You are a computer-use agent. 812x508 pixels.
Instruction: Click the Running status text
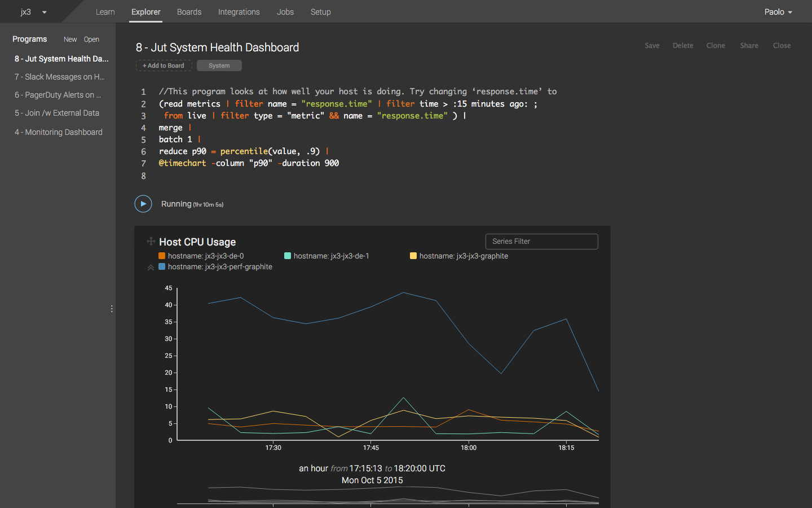(x=192, y=204)
